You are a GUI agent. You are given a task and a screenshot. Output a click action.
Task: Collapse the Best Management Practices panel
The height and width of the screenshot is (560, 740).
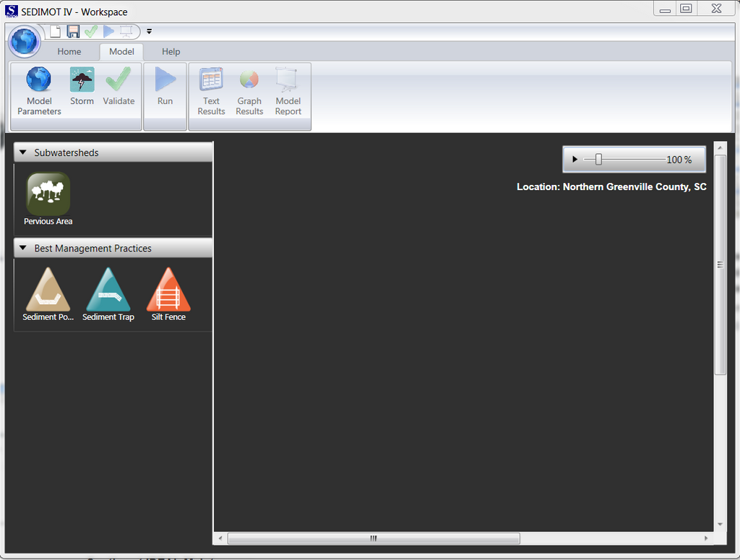(x=22, y=248)
